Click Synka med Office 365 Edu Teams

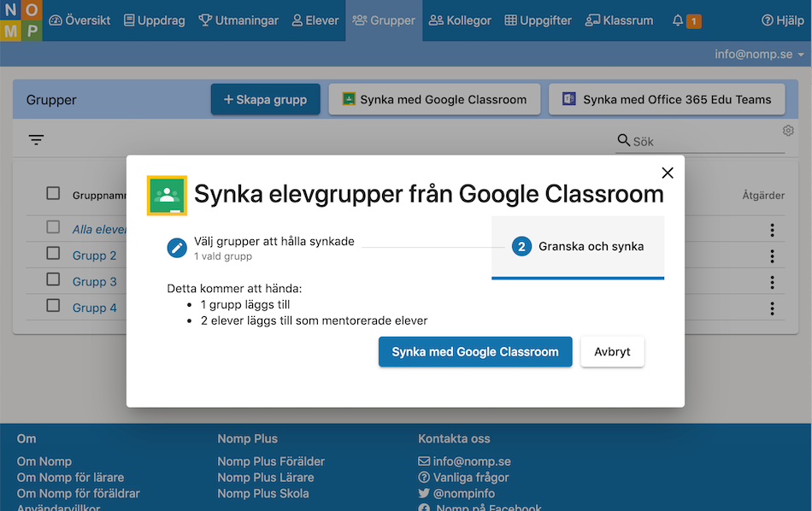click(667, 99)
